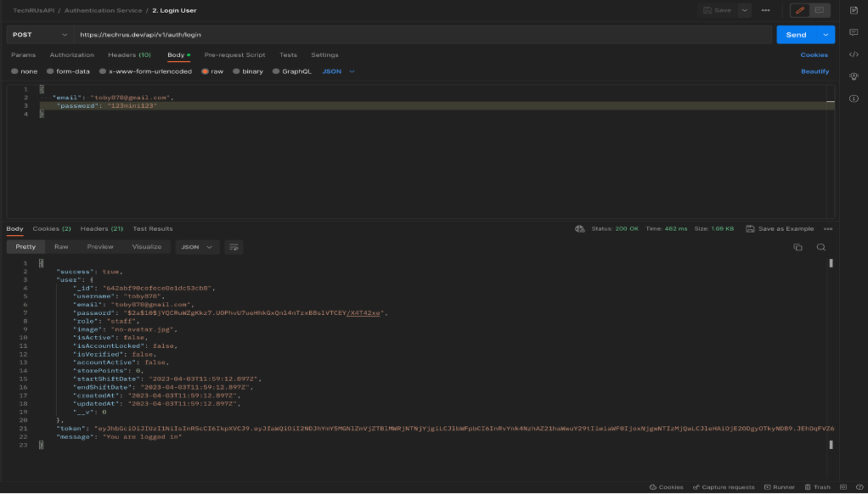Open request documentation in the right sidebar

point(860,12)
